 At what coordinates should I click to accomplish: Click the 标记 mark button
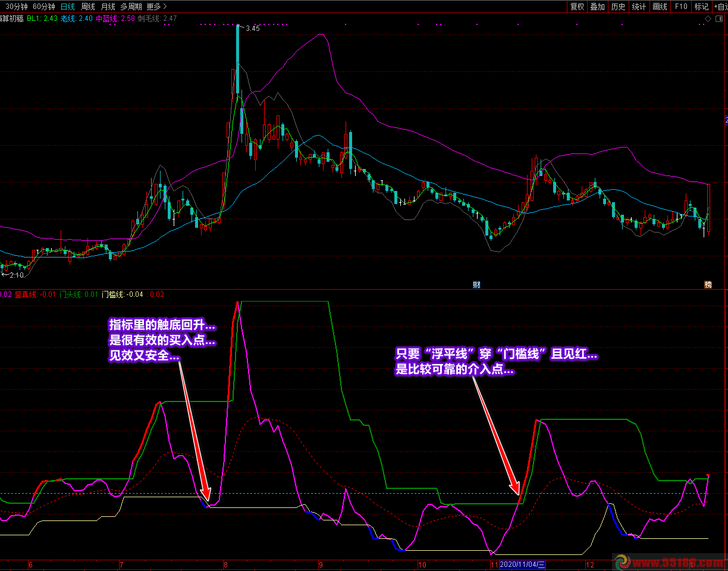pos(701,7)
